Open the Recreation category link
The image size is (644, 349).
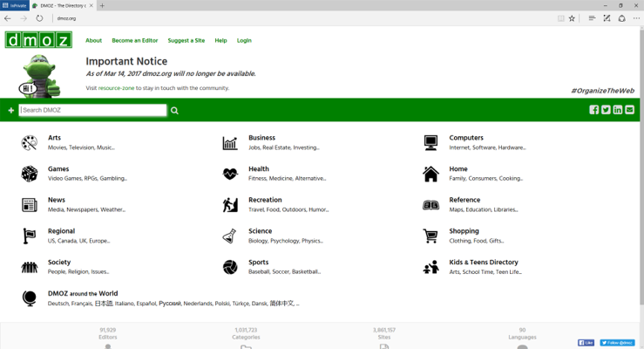[265, 200]
